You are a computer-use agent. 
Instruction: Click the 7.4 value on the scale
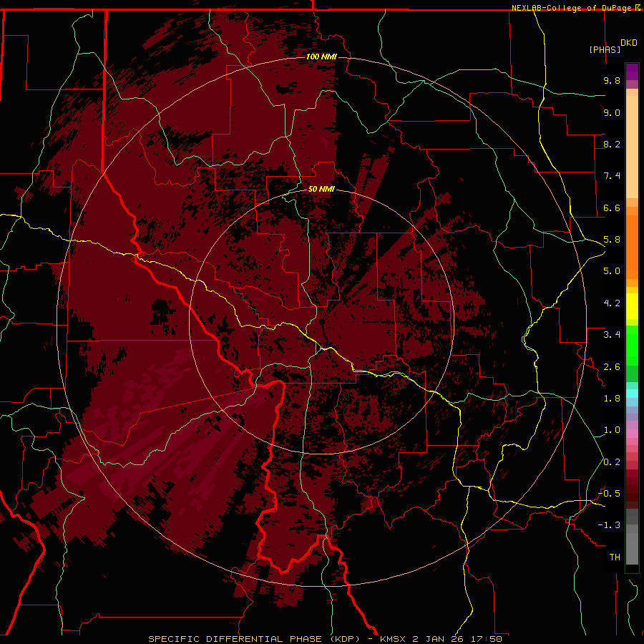[x=612, y=176]
